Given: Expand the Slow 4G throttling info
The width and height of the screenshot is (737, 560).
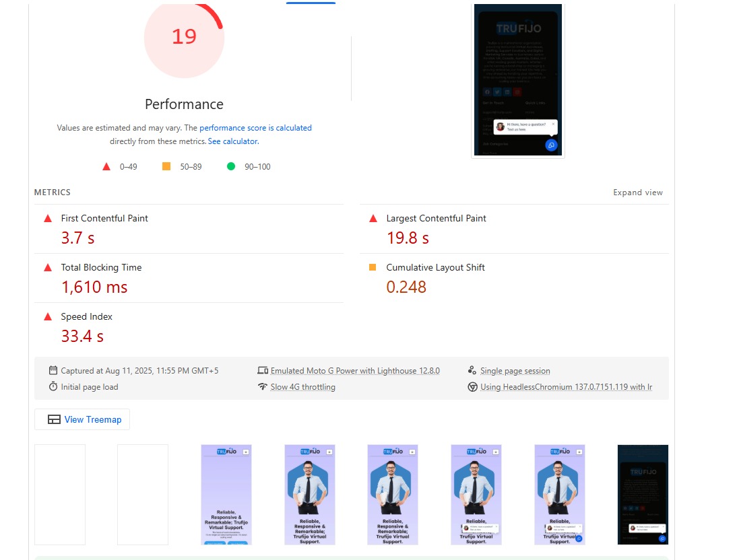Looking at the screenshot, I should [x=302, y=387].
